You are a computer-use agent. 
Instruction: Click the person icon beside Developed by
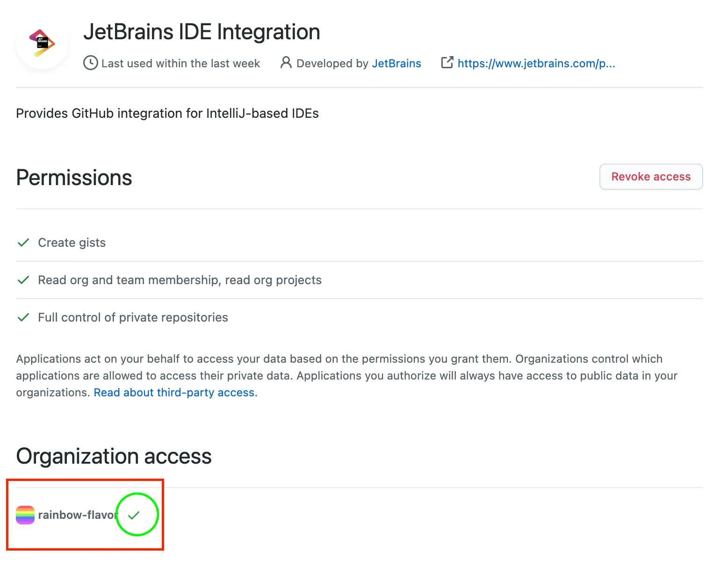click(286, 63)
